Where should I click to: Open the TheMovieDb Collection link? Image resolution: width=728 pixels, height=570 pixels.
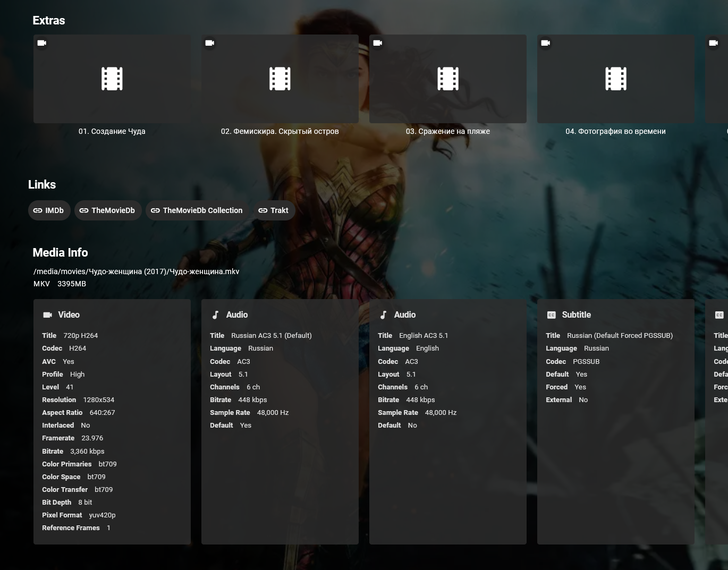(197, 210)
